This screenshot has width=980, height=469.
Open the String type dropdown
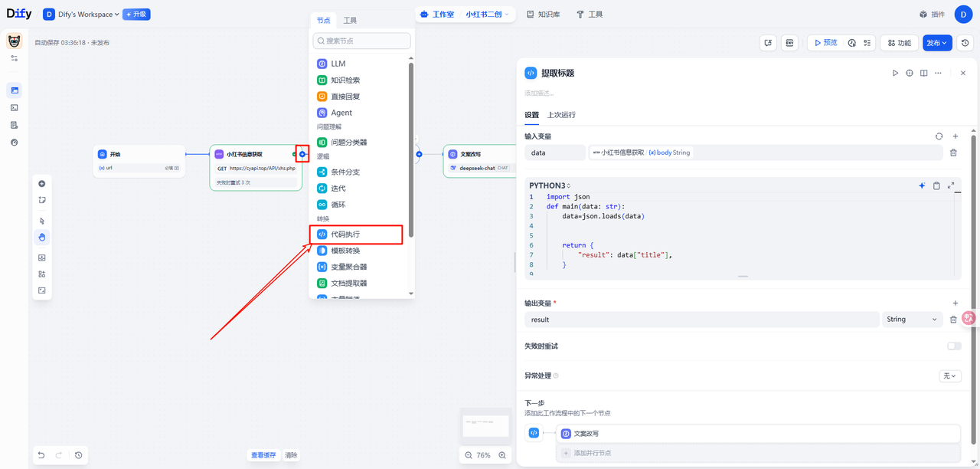tap(911, 320)
